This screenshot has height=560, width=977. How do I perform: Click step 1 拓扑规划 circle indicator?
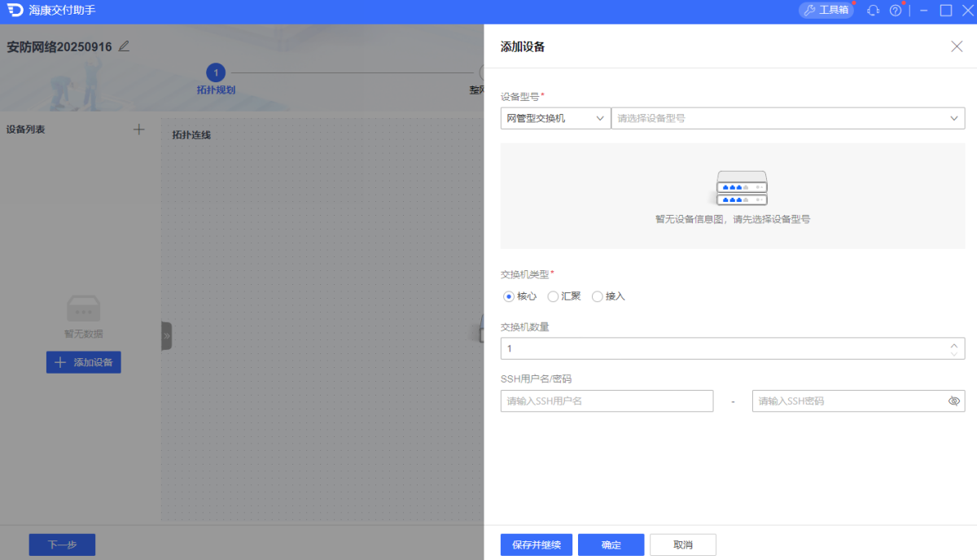pyautogui.click(x=216, y=72)
